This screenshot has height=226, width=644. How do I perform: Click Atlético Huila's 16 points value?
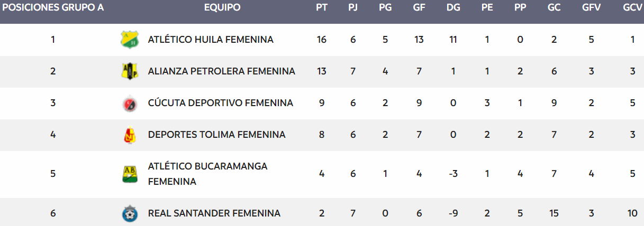coord(322,40)
